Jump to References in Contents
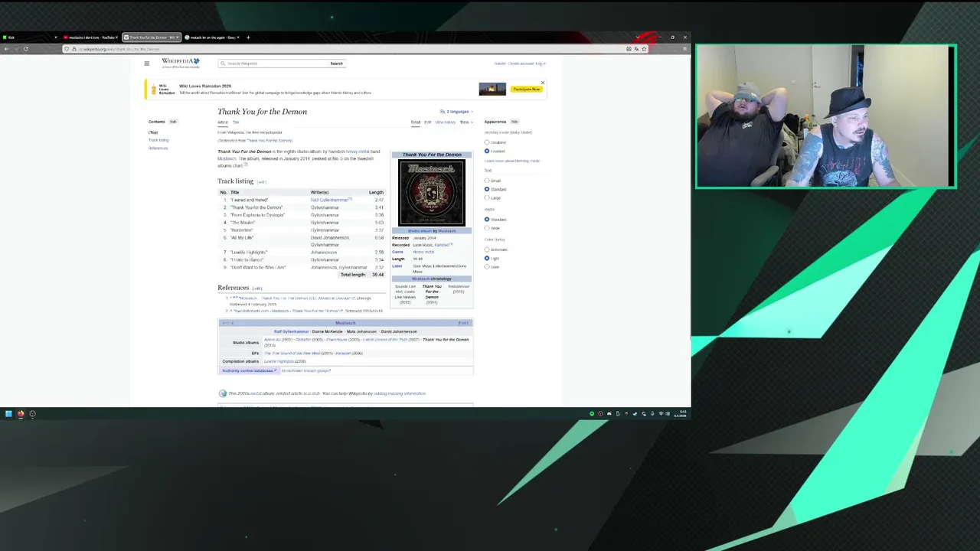This screenshot has height=551, width=980. point(158,148)
